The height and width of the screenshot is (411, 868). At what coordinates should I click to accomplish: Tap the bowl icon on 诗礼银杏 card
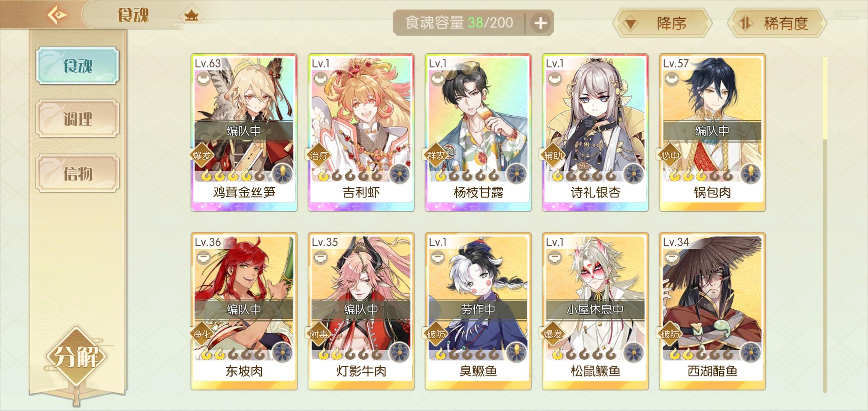[554, 79]
